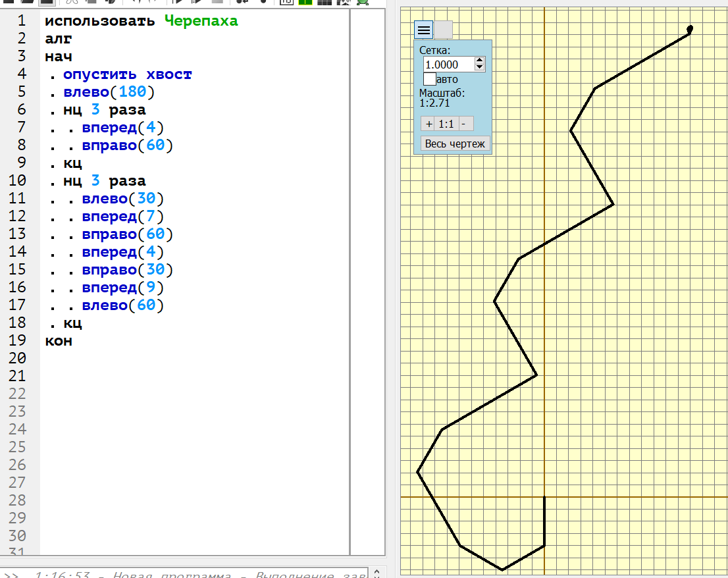728x578 pixels.
Task: Click 'вперед(9)' on line 16
Action: (122, 288)
